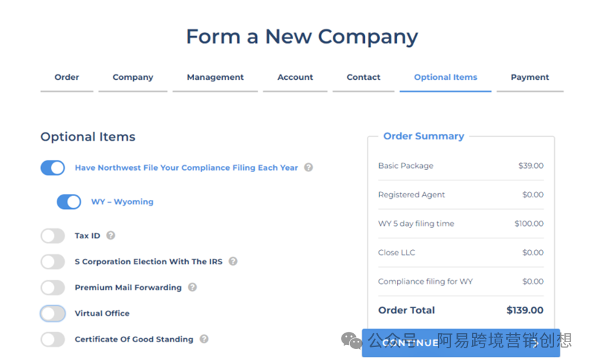
Task: Click the Tax ID help question mark
Action: point(111,236)
